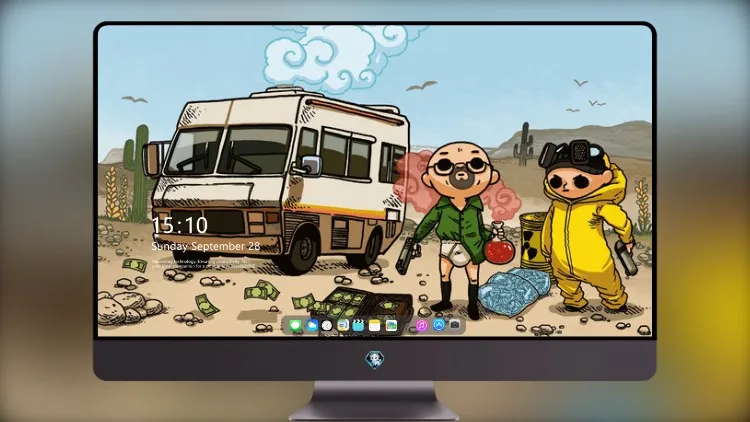Open the Camera app in the dock
The height and width of the screenshot is (422, 750).
coord(455,325)
